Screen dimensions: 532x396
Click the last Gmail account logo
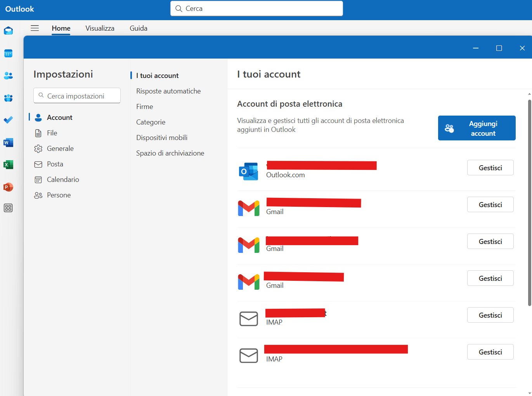(249, 282)
